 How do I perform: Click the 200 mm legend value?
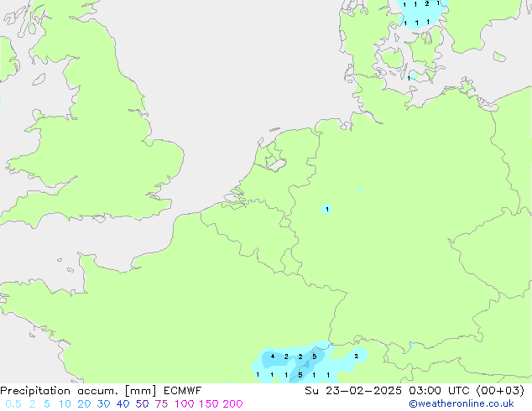coord(232,404)
